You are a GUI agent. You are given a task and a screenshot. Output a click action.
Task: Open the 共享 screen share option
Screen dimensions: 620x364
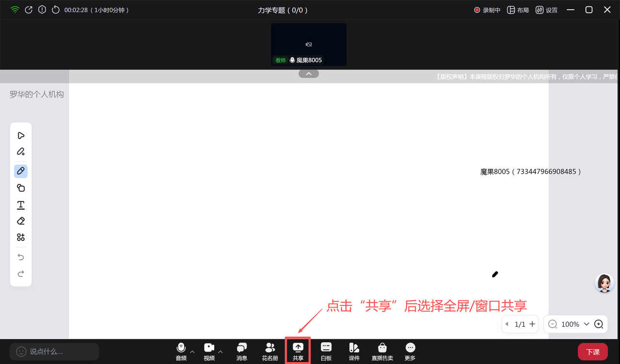tap(298, 351)
